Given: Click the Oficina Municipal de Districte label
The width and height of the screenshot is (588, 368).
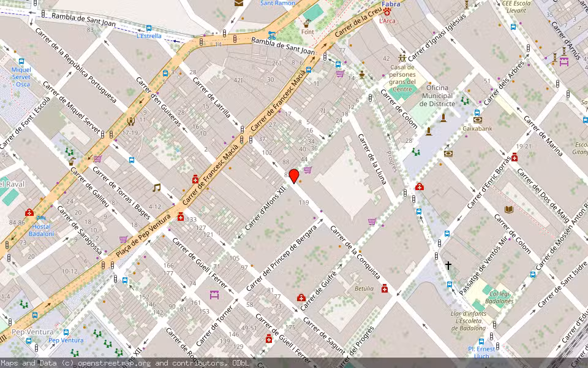Looking at the screenshot, I should [437, 96].
